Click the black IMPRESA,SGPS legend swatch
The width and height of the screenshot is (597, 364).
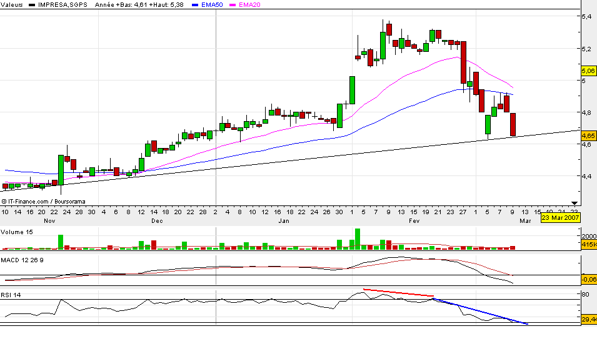pos(32,5)
